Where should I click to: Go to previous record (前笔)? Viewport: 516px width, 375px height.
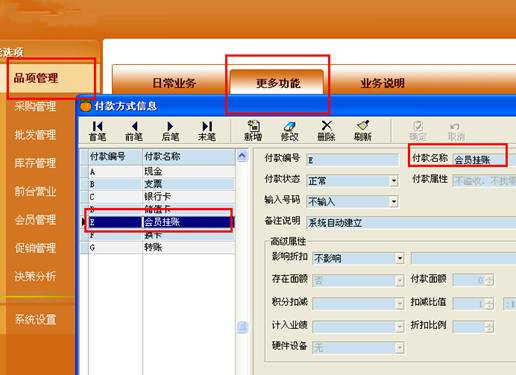click(134, 131)
